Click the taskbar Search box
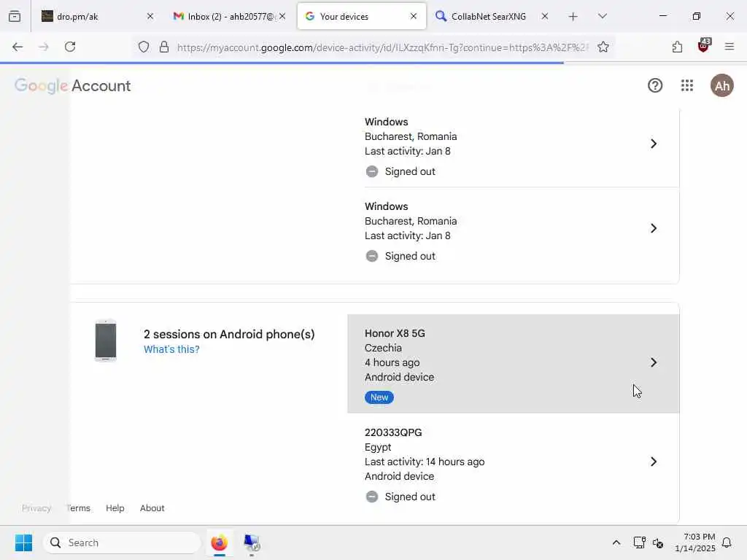This screenshot has width=747, height=560. point(122,542)
